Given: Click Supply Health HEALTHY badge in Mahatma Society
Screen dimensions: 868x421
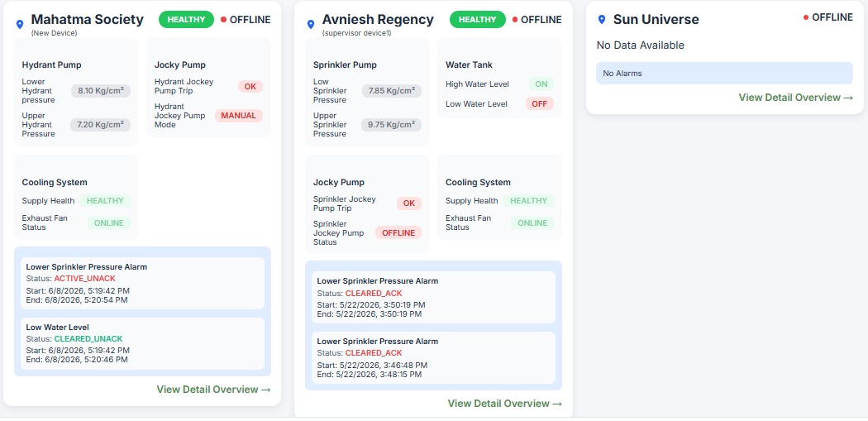Looking at the screenshot, I should 105,200.
